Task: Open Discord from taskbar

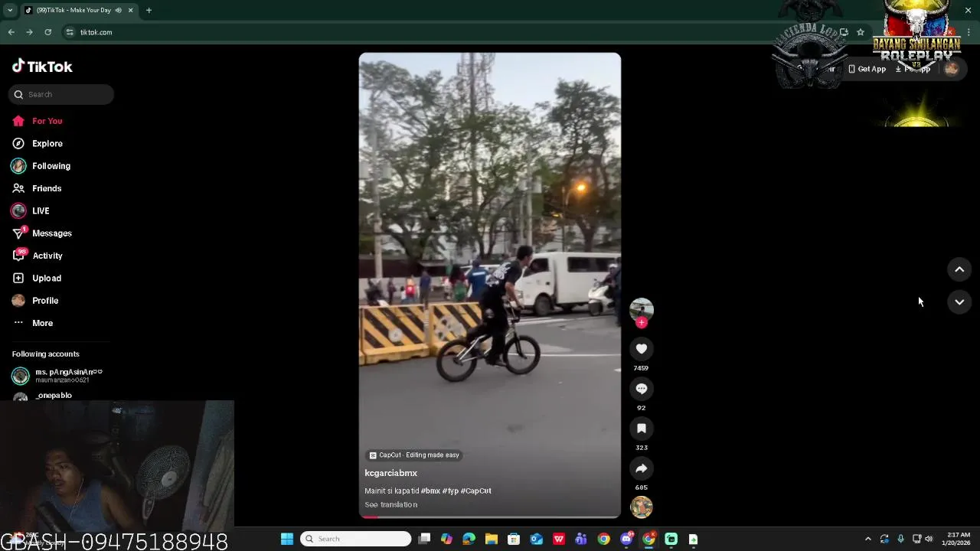Action: [626, 539]
